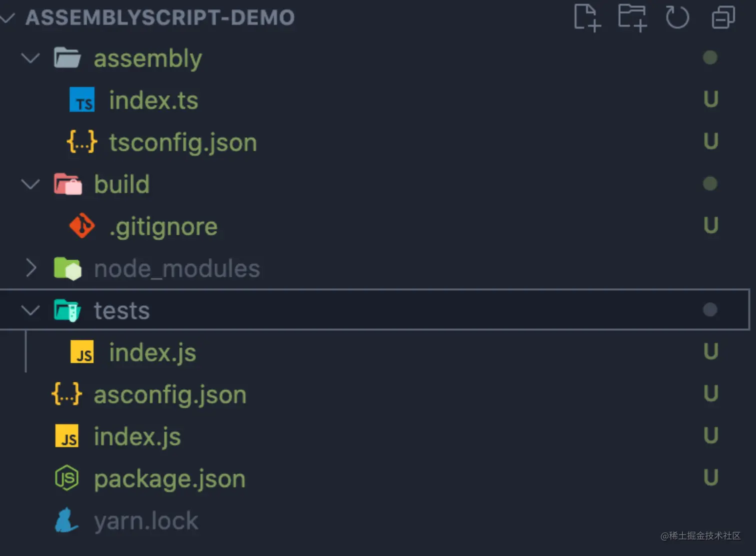
Task: Click the New Folder icon
Action: pyautogui.click(x=632, y=18)
